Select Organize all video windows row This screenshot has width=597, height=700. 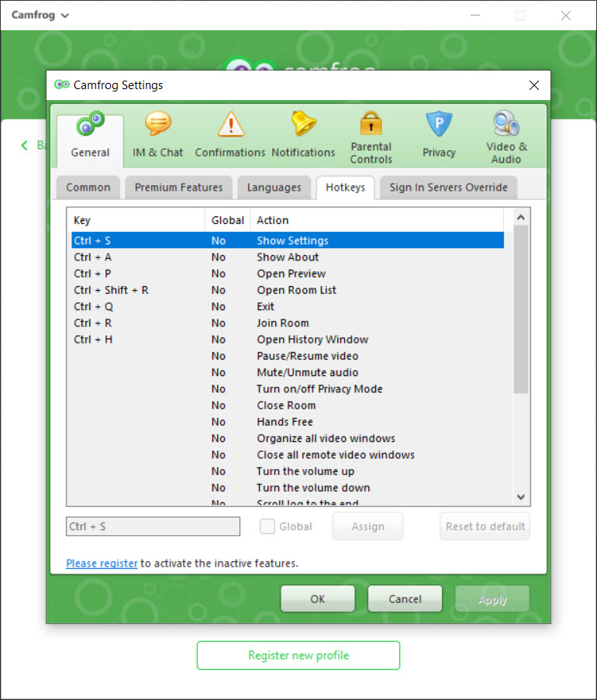pos(288,439)
